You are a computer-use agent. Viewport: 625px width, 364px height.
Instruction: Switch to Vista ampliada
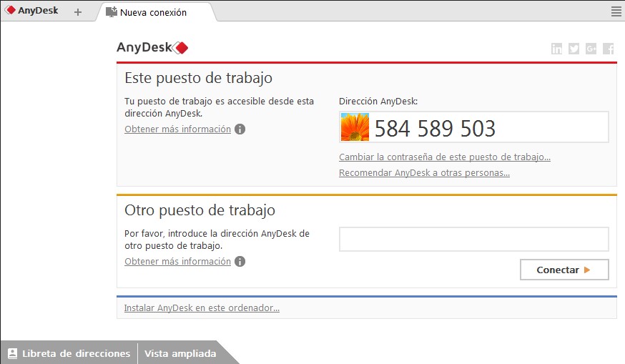[x=180, y=353]
